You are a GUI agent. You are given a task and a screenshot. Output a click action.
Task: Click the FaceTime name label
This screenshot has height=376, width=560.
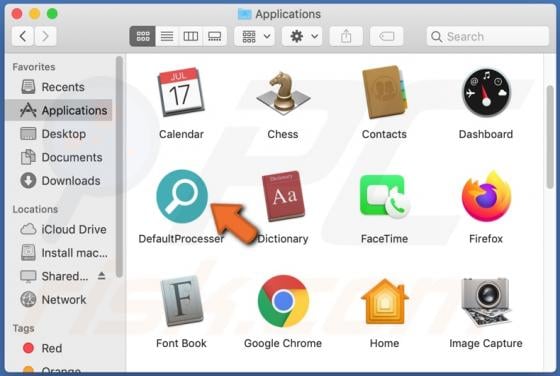(384, 239)
